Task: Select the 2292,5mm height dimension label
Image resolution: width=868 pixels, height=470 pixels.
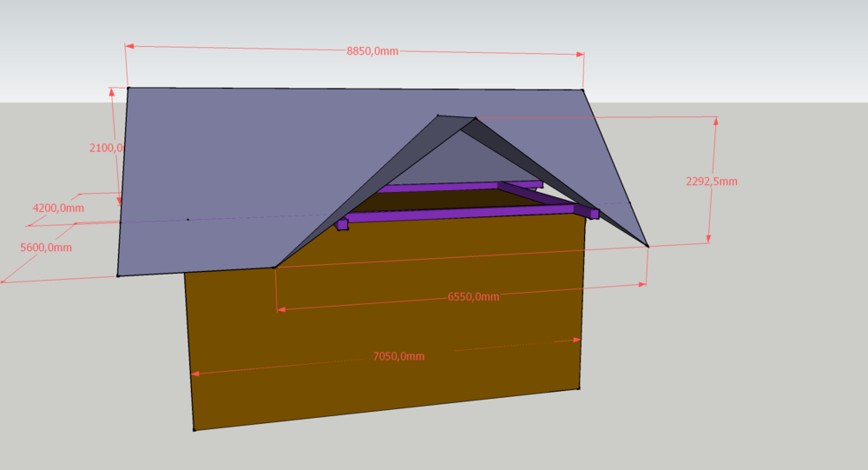Action: pyautogui.click(x=711, y=182)
